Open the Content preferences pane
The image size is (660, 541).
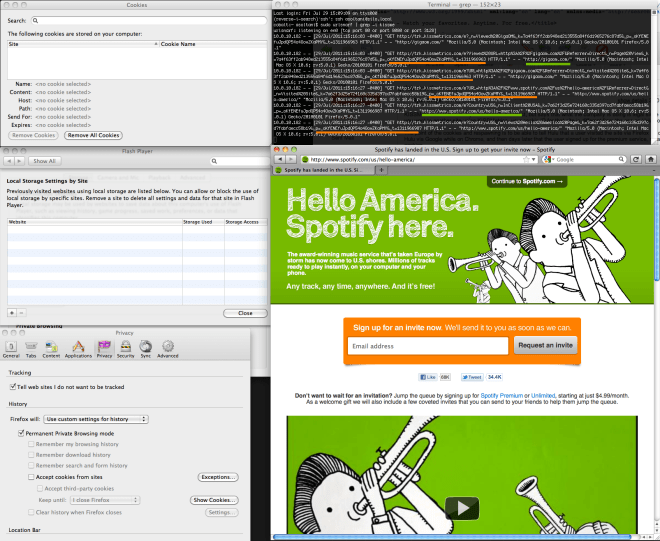point(51,347)
